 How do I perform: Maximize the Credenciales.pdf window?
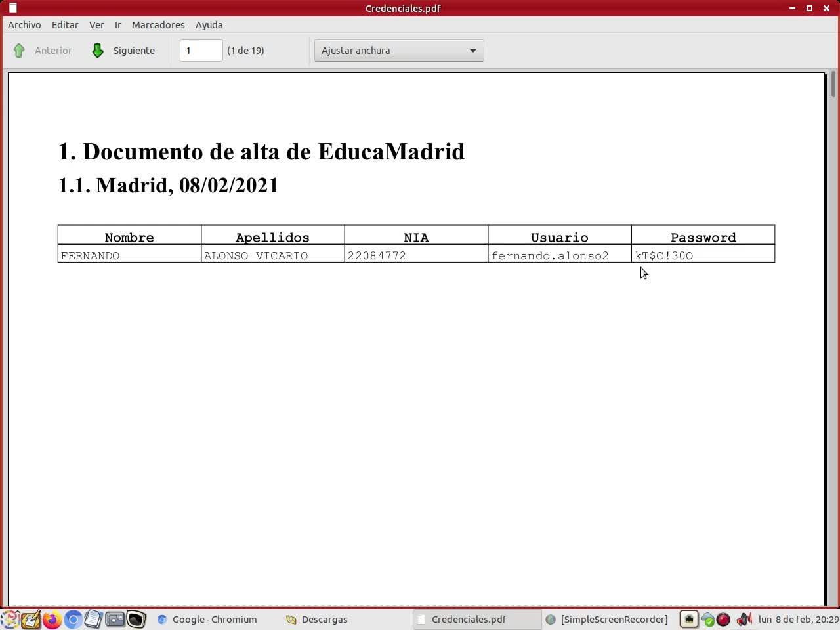(809, 8)
